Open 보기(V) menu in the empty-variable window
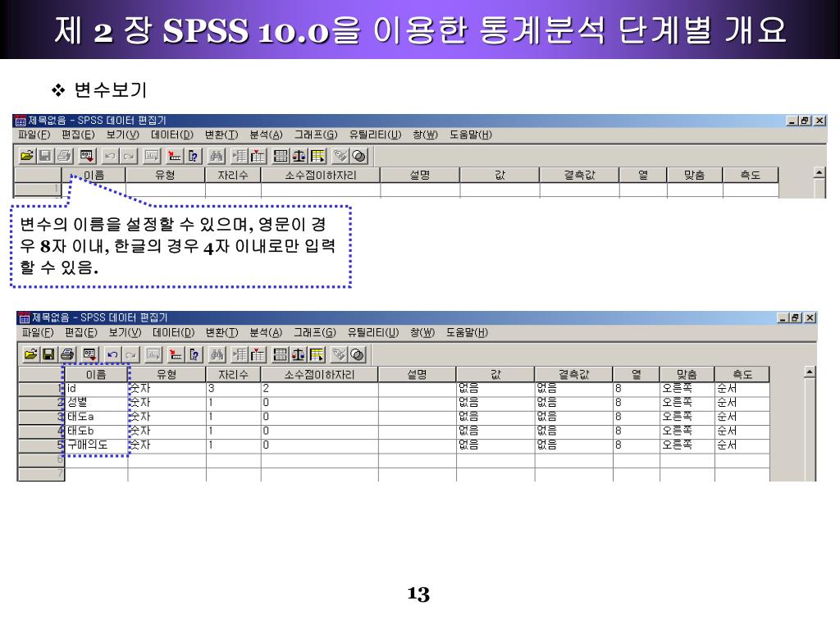The width and height of the screenshot is (840, 630). (x=122, y=135)
